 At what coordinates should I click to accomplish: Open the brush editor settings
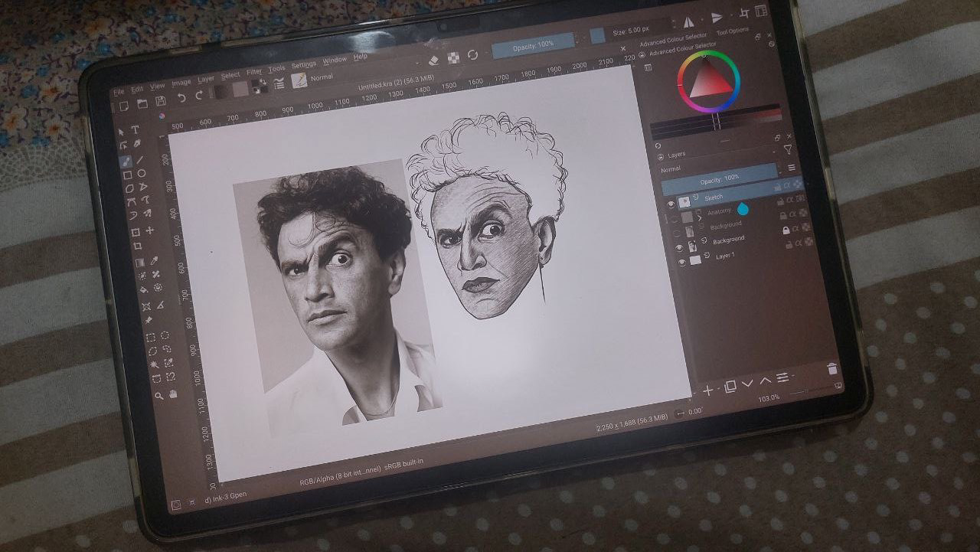tap(279, 83)
